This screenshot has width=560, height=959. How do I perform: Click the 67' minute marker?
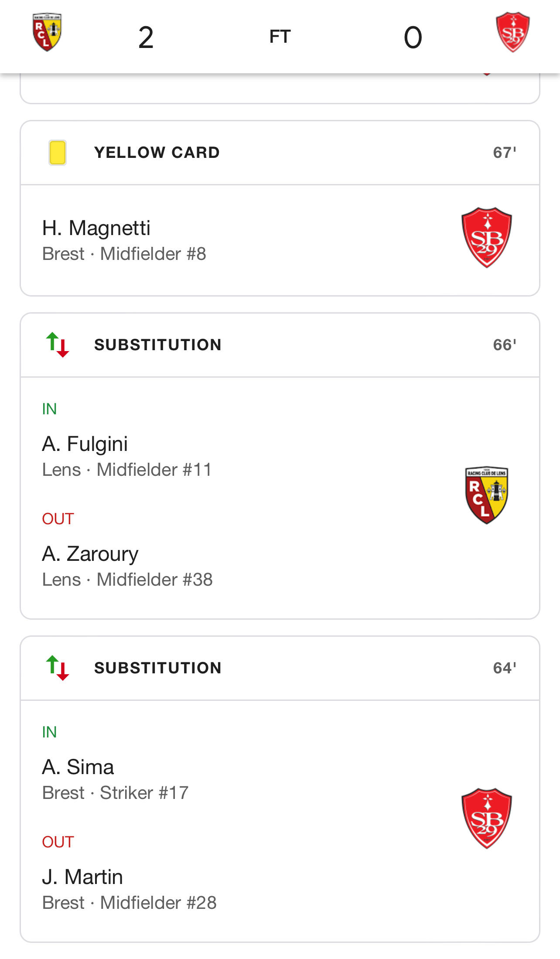pyautogui.click(x=505, y=153)
